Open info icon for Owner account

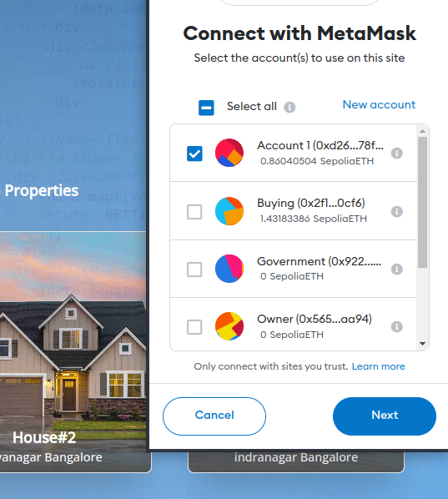pos(397,326)
